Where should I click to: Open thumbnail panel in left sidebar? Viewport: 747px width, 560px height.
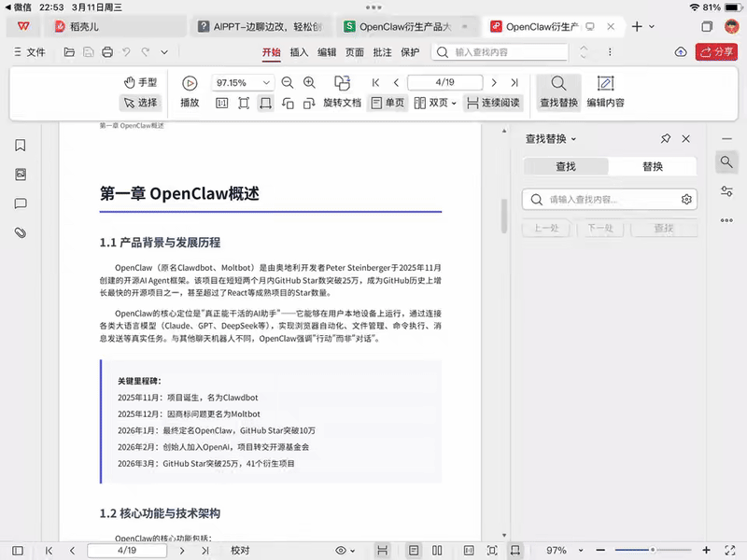click(x=20, y=175)
